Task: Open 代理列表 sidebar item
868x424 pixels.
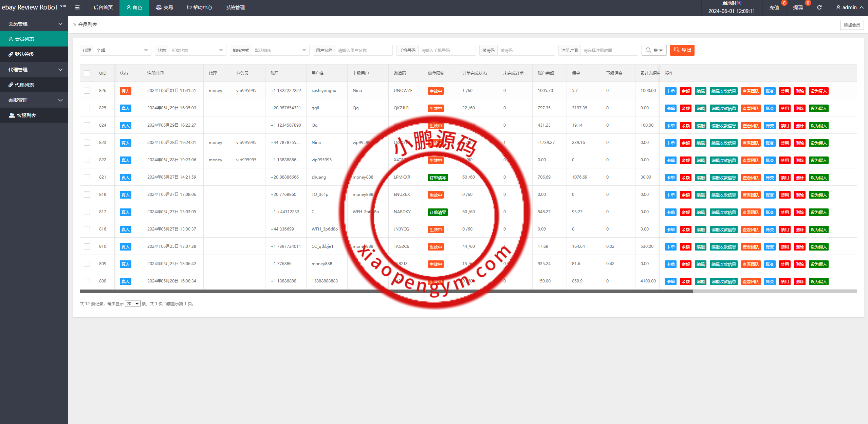Action: pos(24,85)
